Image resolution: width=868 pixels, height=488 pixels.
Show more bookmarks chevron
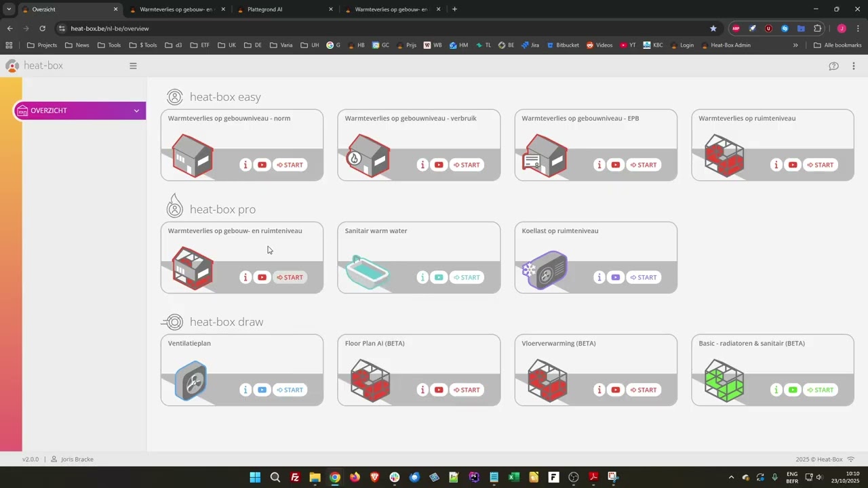[795, 45]
